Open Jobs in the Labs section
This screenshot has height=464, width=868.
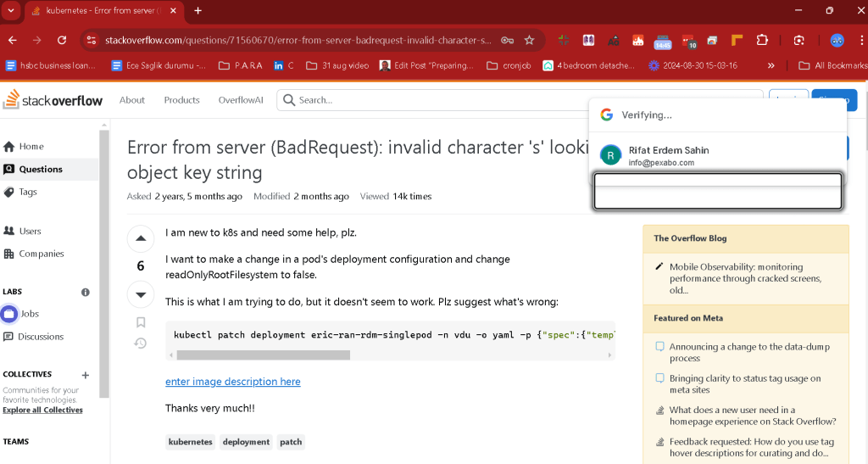click(x=21, y=314)
